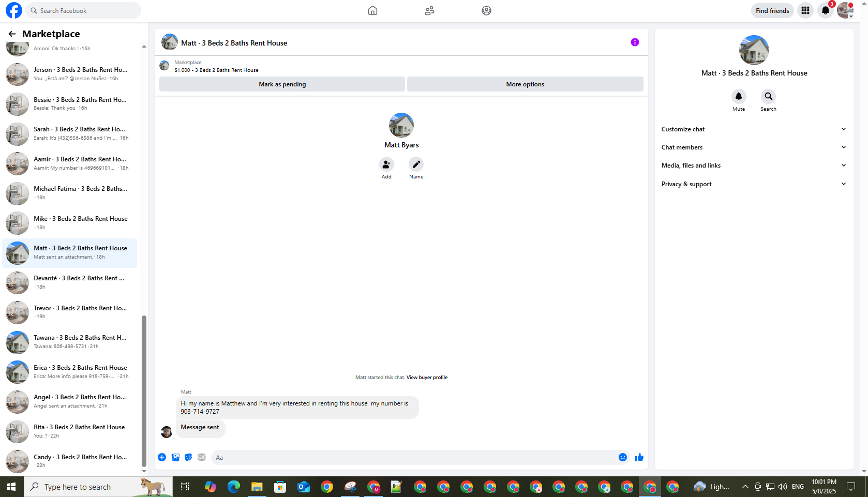868x497 pixels.
Task: Open the taskbar volume icon
Action: coord(783,487)
